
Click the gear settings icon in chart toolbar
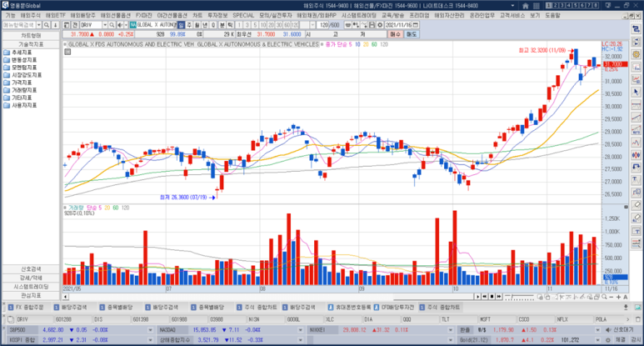[x=380, y=25]
